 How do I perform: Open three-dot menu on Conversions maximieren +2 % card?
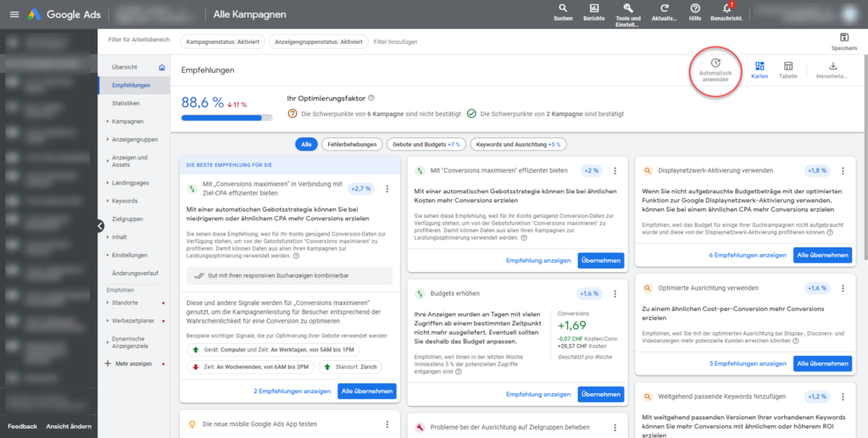coord(615,171)
